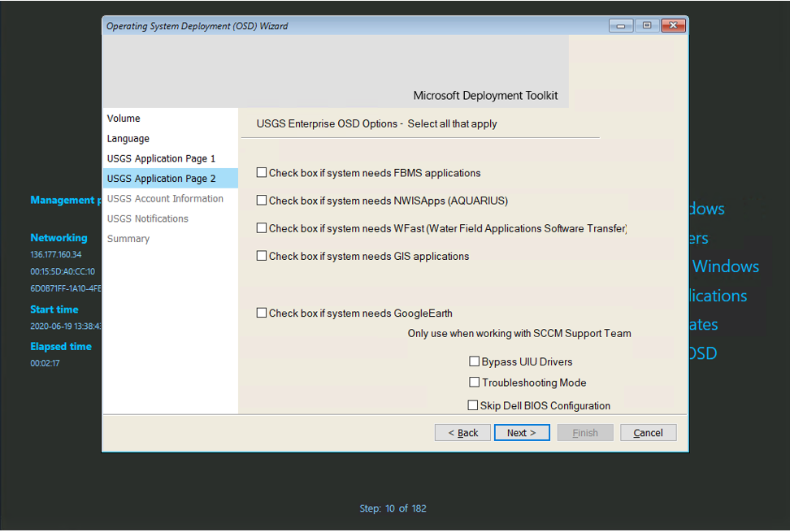Maximize the OSD Wizard window

pos(647,26)
